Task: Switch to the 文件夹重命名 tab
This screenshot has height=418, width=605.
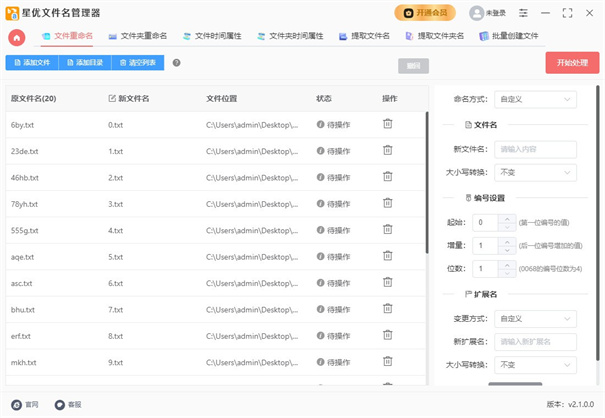Action: [140, 35]
